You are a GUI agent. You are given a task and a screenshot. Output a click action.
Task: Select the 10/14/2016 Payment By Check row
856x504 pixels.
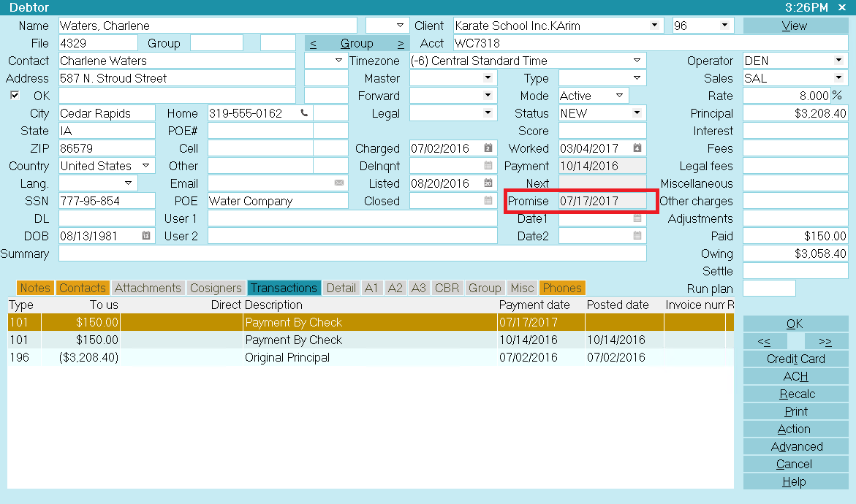tap(292, 340)
